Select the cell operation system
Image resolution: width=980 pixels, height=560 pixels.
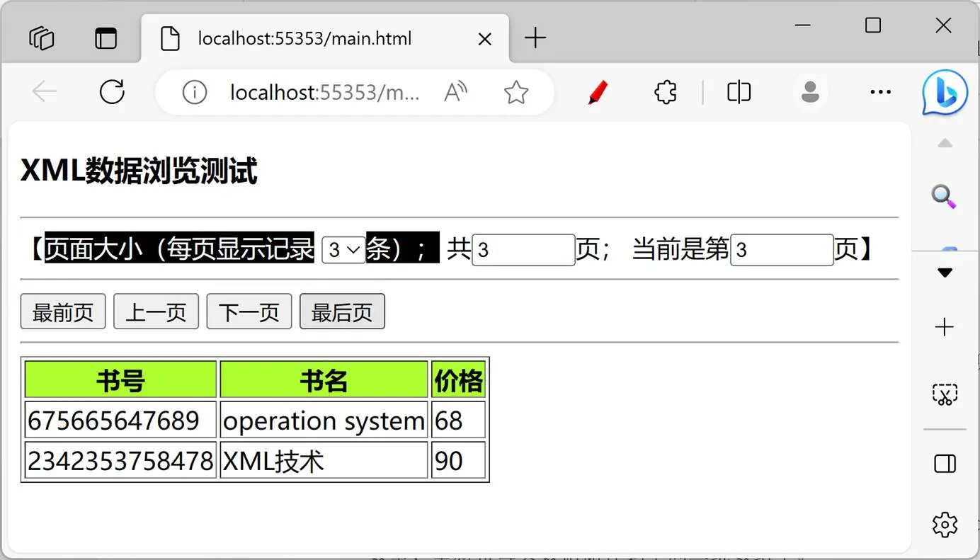coord(324,420)
